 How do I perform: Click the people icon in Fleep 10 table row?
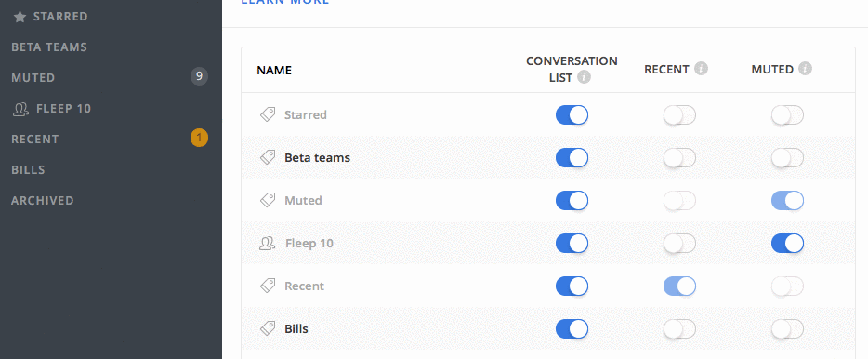[268, 244]
